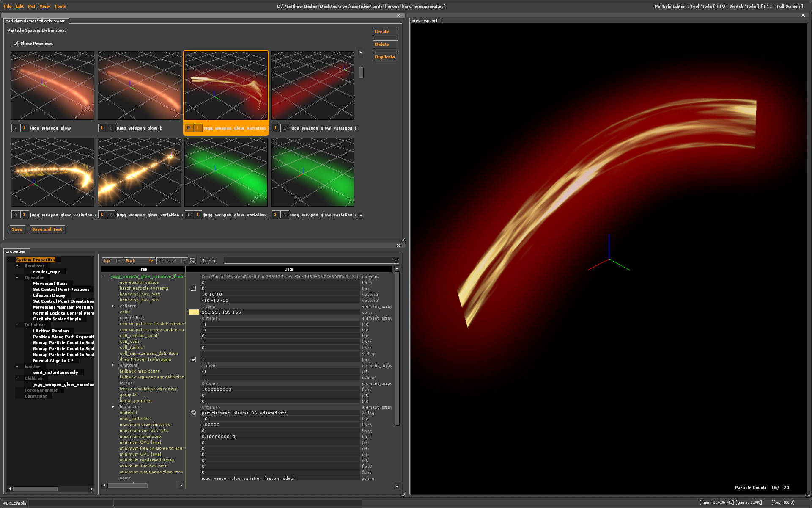Select the Movement Basic operator
The image size is (812, 508).
click(50, 284)
